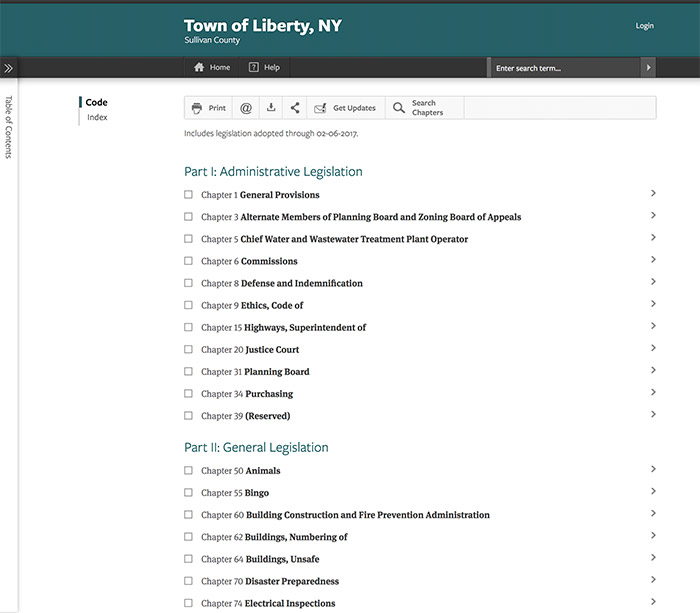The width and height of the screenshot is (700, 613).
Task: Click the Login link
Action: [x=644, y=26]
